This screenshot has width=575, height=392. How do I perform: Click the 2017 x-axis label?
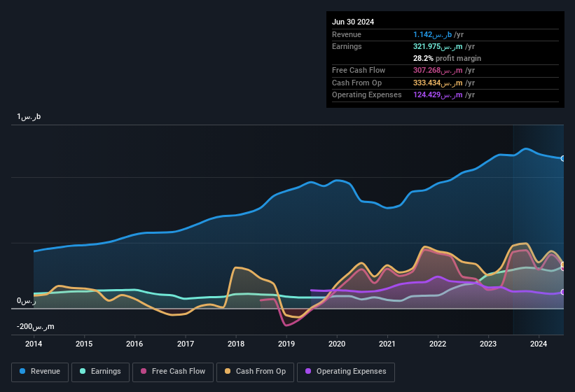[185, 344]
